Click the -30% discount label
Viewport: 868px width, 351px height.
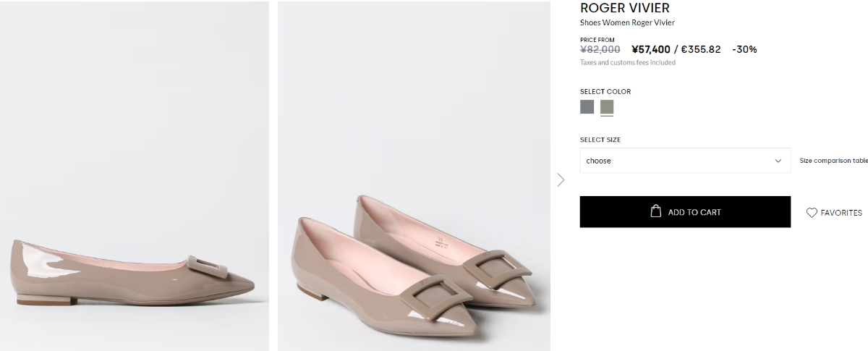click(744, 50)
